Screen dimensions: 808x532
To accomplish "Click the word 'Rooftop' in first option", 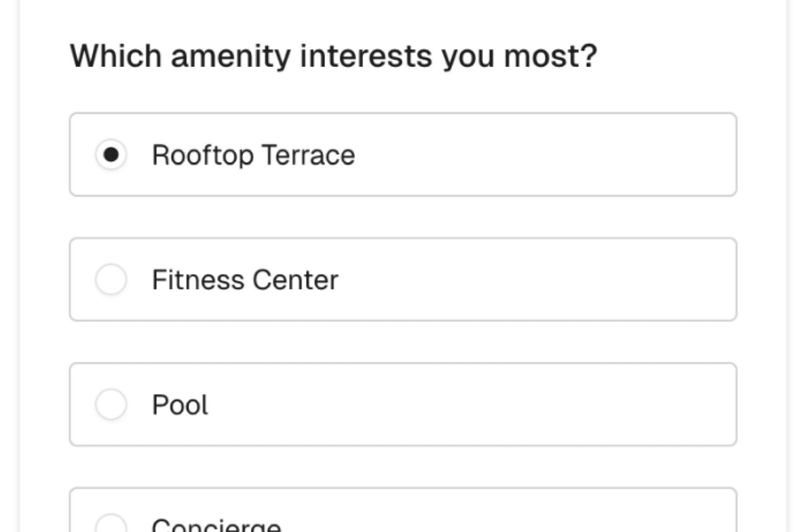I will point(203,155).
